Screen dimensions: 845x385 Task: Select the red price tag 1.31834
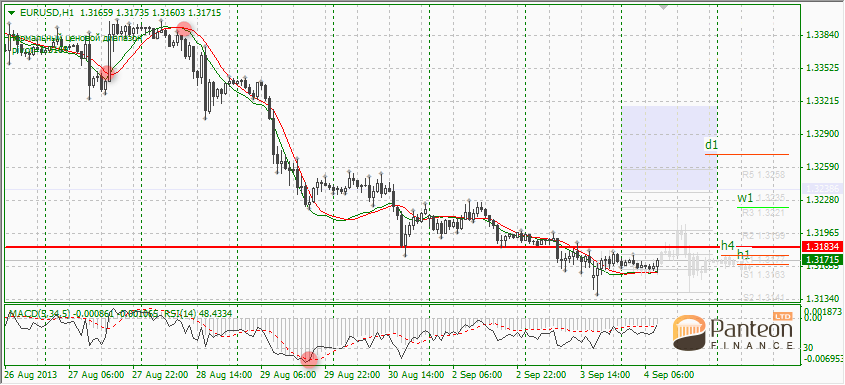(822, 246)
